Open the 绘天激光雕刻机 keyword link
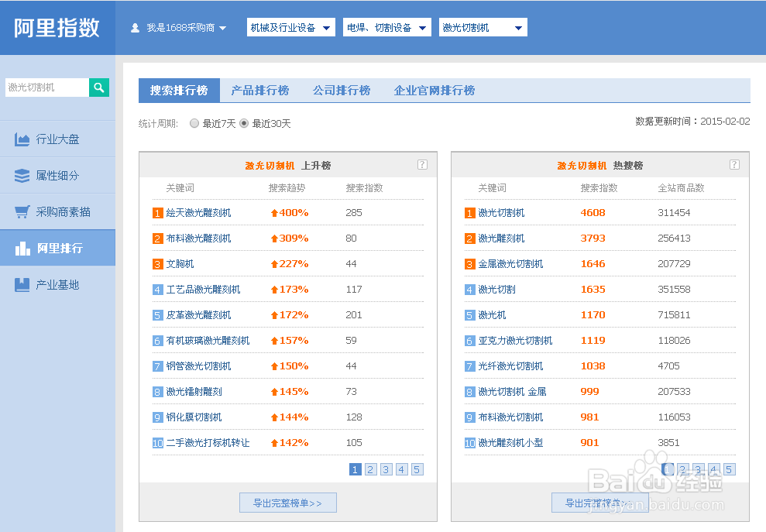Image resolution: width=766 pixels, height=532 pixels. click(198, 213)
